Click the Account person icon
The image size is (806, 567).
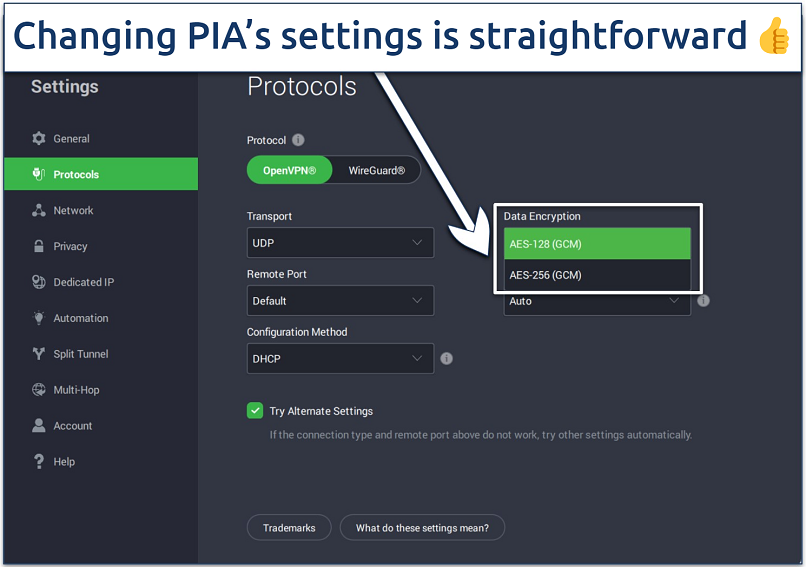(x=39, y=426)
